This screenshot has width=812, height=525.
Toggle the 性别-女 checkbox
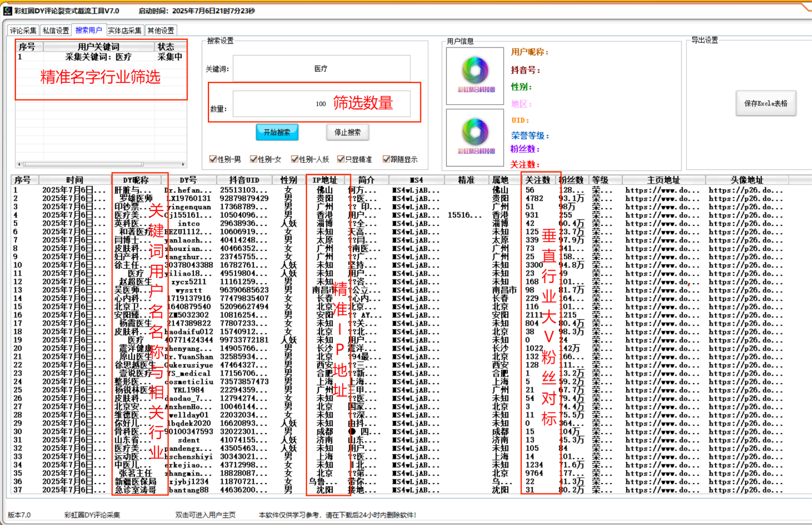click(254, 159)
